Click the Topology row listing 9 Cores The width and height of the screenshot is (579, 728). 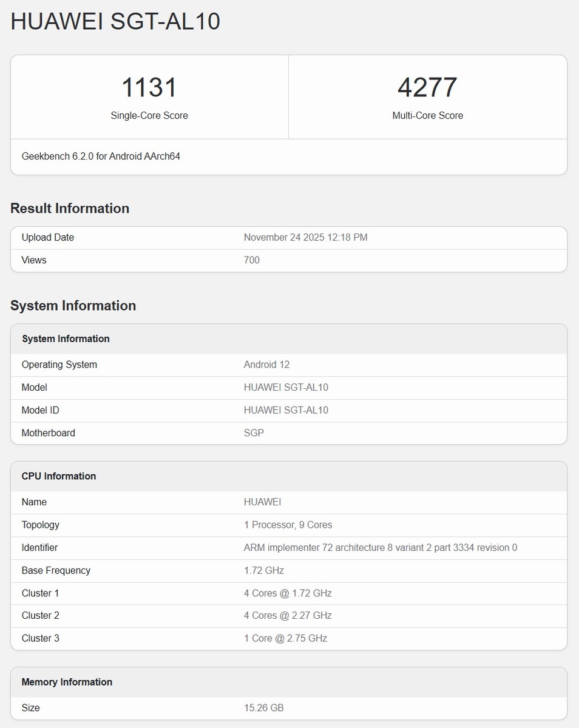[288, 525]
